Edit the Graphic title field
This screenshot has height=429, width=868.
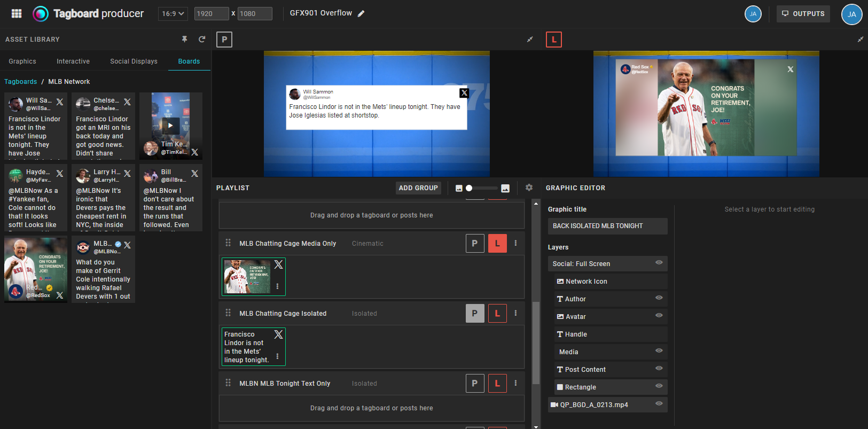pos(608,226)
